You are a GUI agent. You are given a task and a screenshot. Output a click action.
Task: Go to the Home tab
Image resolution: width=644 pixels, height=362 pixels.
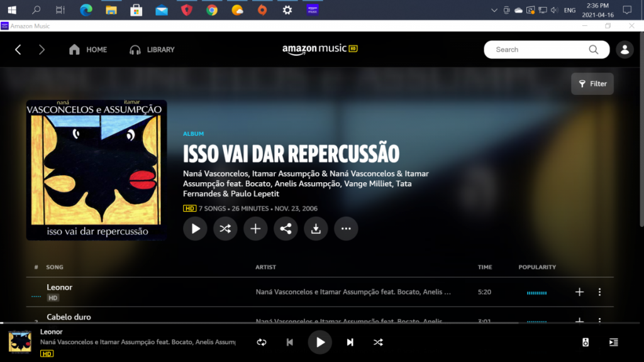pos(88,50)
